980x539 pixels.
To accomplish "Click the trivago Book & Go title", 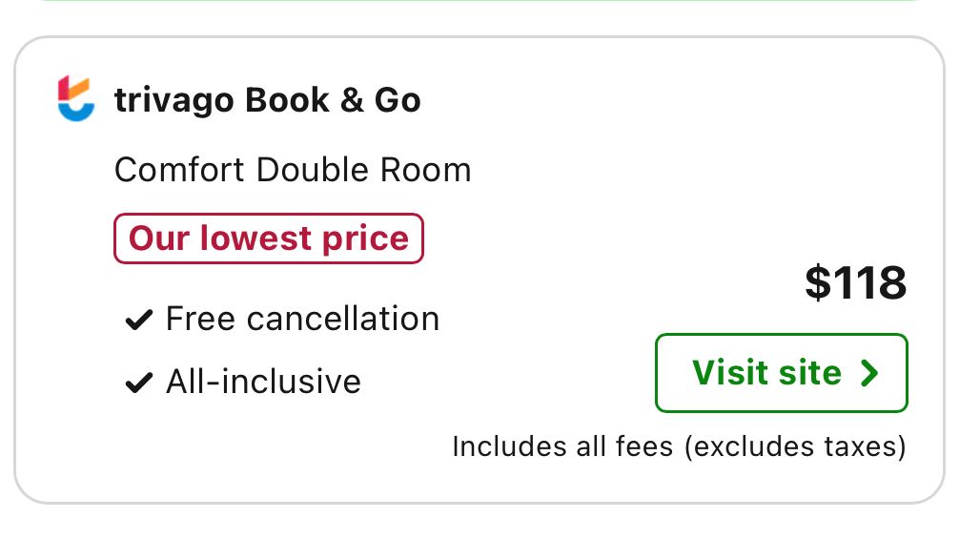I will tap(267, 100).
